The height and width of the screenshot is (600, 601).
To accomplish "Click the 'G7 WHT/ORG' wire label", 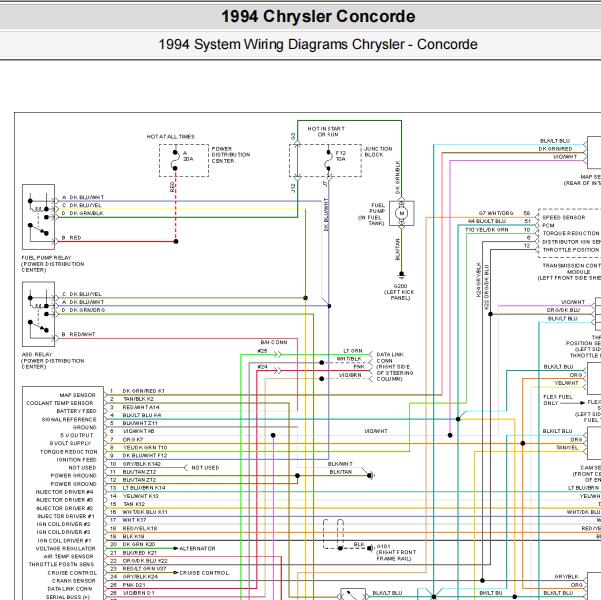I will pos(496,213).
